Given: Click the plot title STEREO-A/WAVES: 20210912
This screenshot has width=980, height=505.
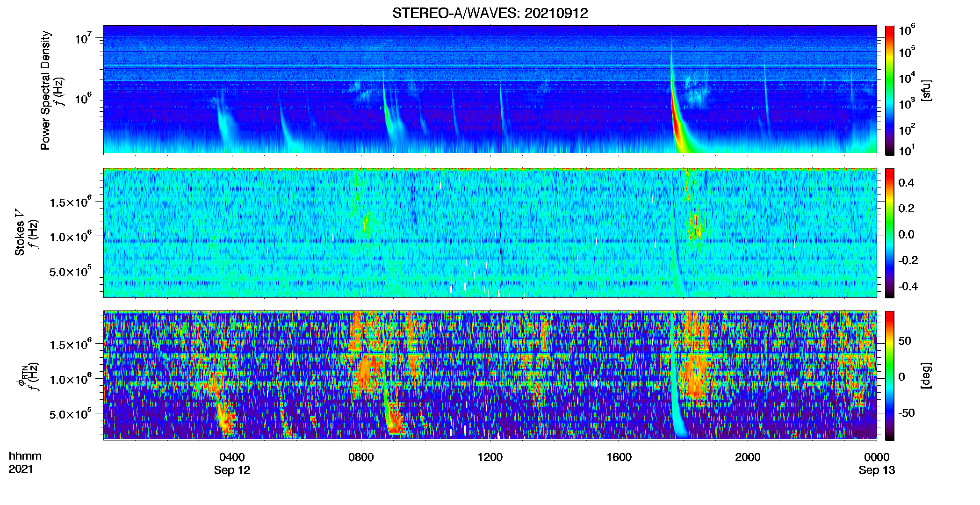Looking at the screenshot, I should pyautogui.click(x=490, y=13).
